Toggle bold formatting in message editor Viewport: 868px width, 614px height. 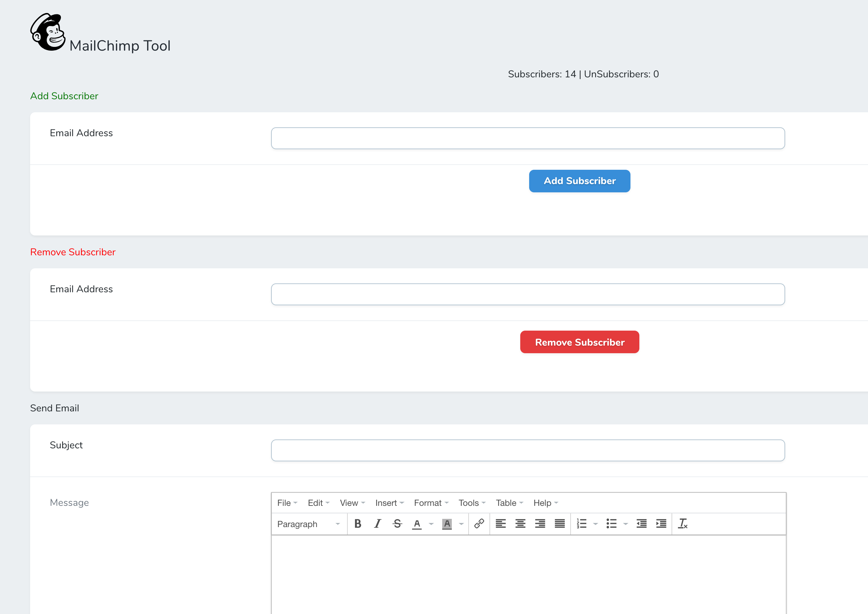(x=358, y=524)
